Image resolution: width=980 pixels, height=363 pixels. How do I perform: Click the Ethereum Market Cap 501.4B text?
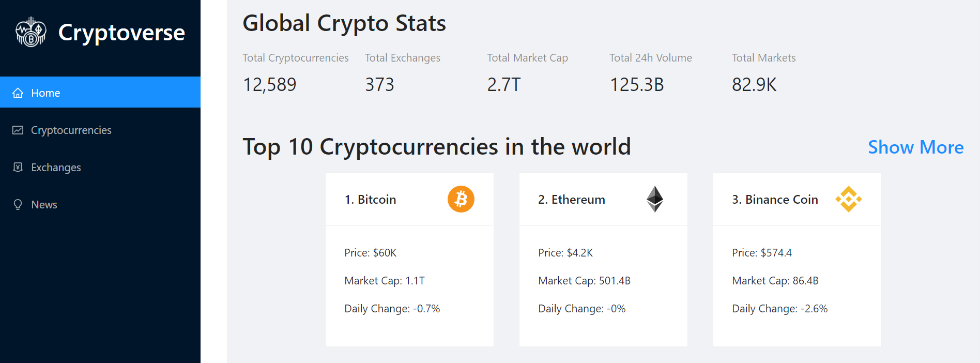[584, 281]
